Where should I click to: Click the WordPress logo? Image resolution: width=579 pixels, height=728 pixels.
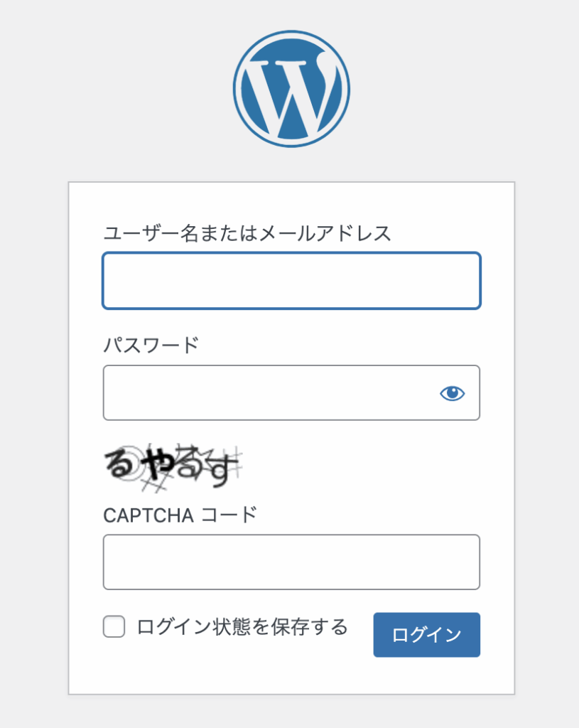tap(291, 89)
